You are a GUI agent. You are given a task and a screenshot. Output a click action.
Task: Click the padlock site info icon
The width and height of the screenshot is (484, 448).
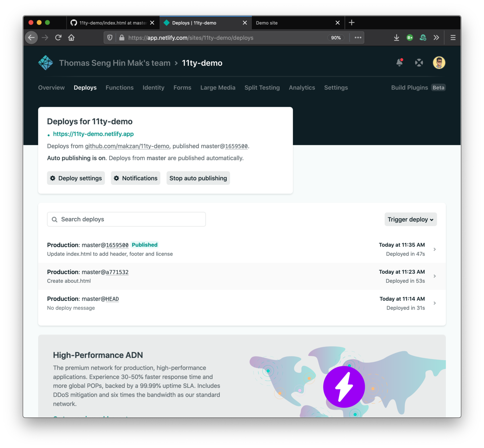122,37
